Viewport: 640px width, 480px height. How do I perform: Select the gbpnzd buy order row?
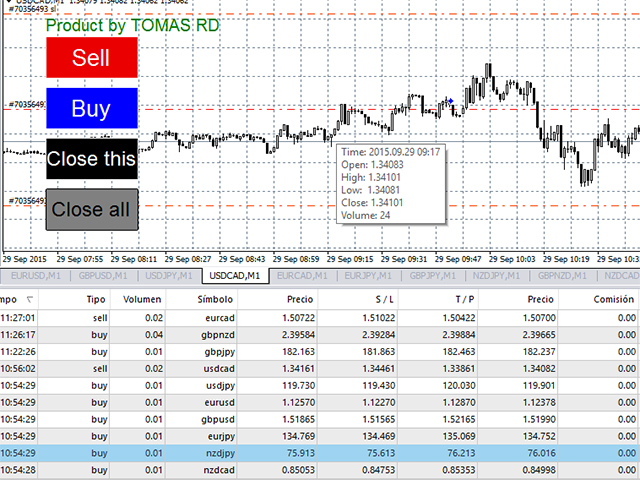pos(320,335)
